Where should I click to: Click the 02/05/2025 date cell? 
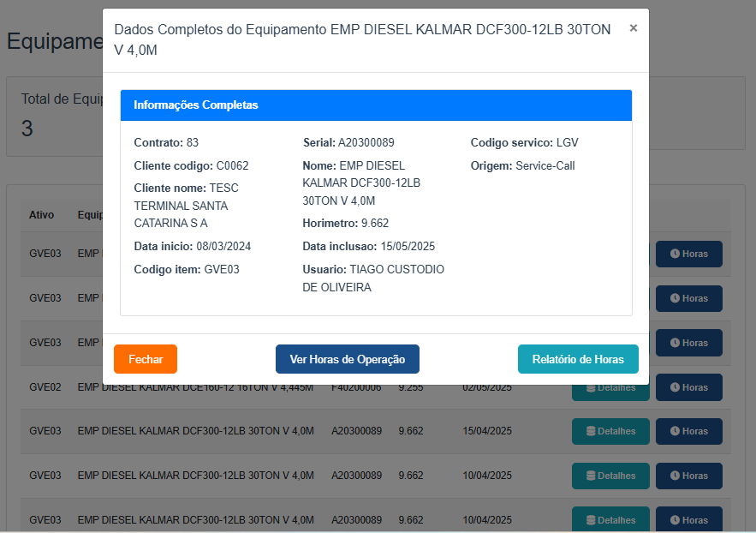click(486, 387)
